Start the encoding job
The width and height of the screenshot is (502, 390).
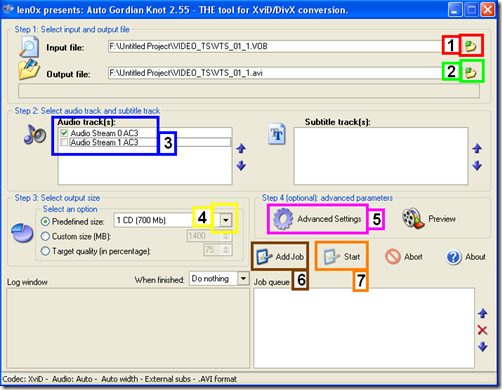click(x=342, y=257)
